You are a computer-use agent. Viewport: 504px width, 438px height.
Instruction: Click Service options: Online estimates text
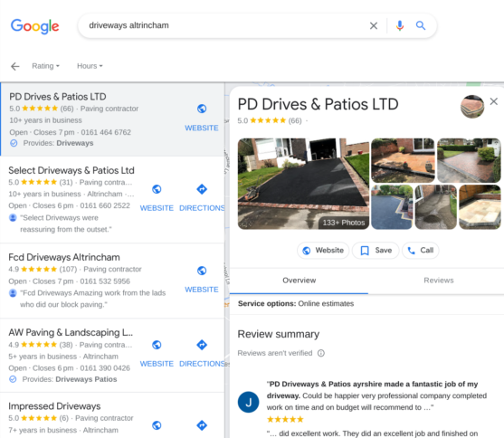(296, 303)
